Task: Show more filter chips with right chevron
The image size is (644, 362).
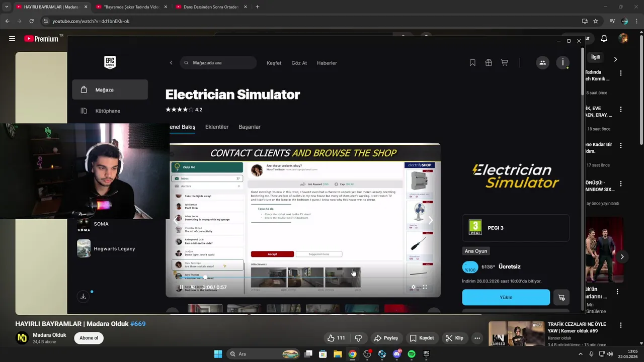Action: (615, 59)
